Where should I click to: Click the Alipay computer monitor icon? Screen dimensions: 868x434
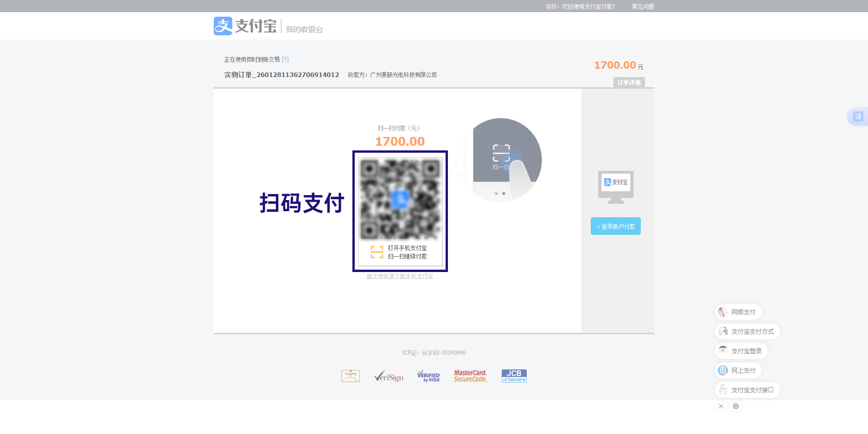click(616, 187)
